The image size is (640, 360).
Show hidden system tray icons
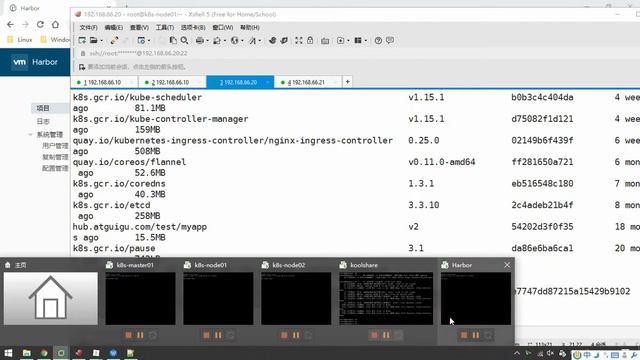pos(517,353)
